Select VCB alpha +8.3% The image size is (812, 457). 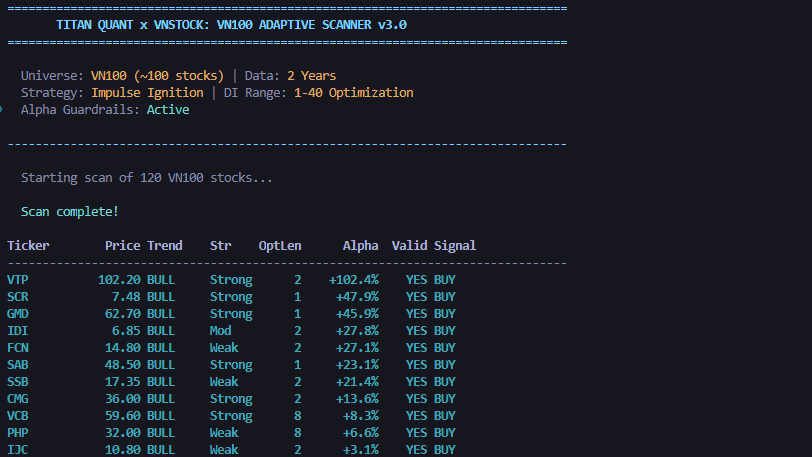point(361,416)
